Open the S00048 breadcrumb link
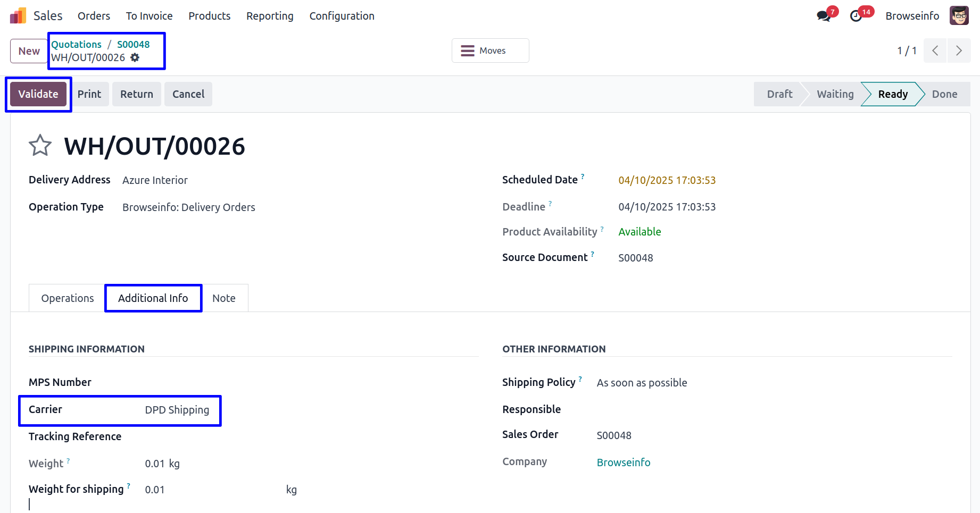Screen dimensions: 980x513 (x=133, y=44)
